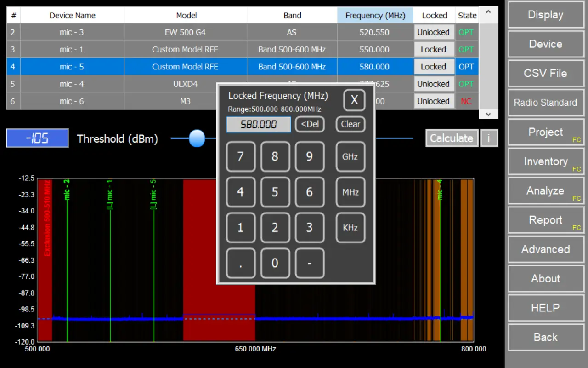Select the KHz unit key
Image resolution: width=588 pixels, height=368 pixels.
[350, 227]
